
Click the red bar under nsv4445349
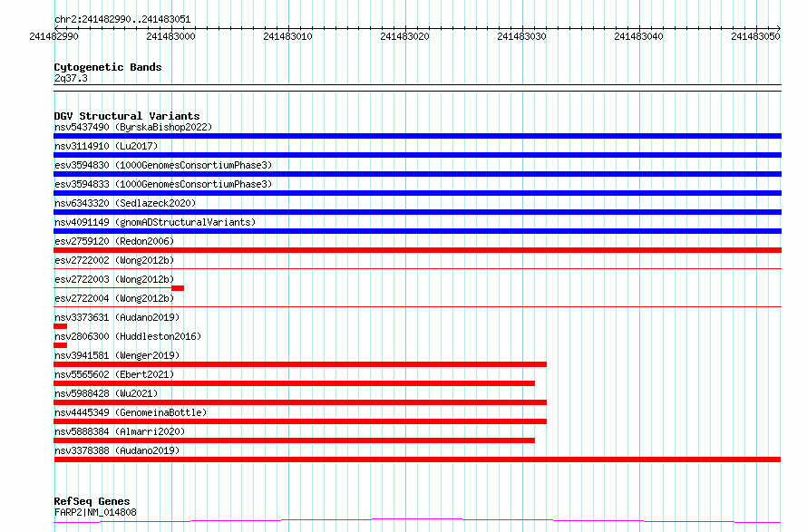click(300, 421)
